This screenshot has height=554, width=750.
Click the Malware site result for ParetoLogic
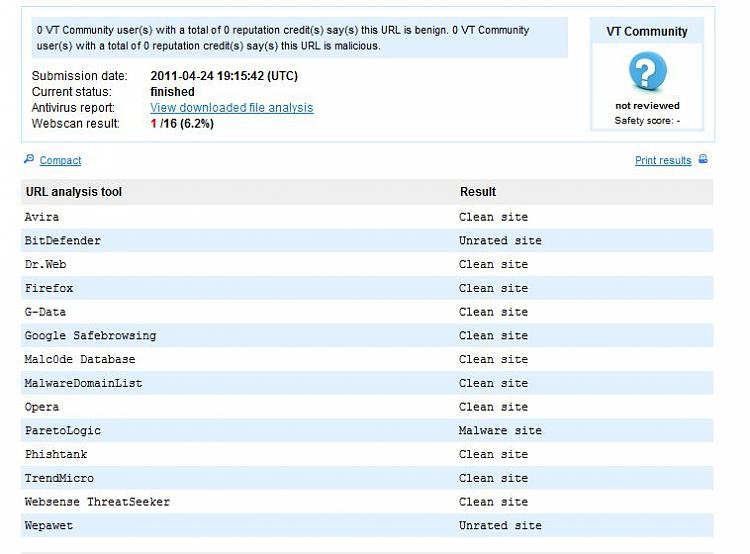[x=500, y=431]
